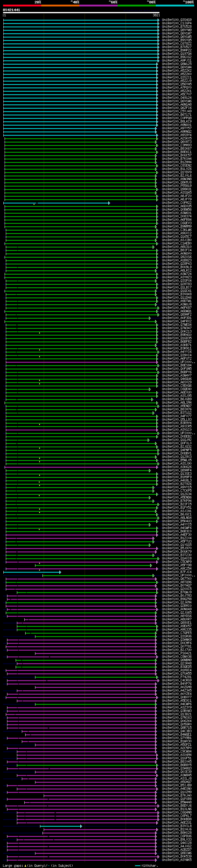Select hit label UniRef100_Q1PXR8
Image resolution: width=197 pixels, height=868 pixels.
177,799
